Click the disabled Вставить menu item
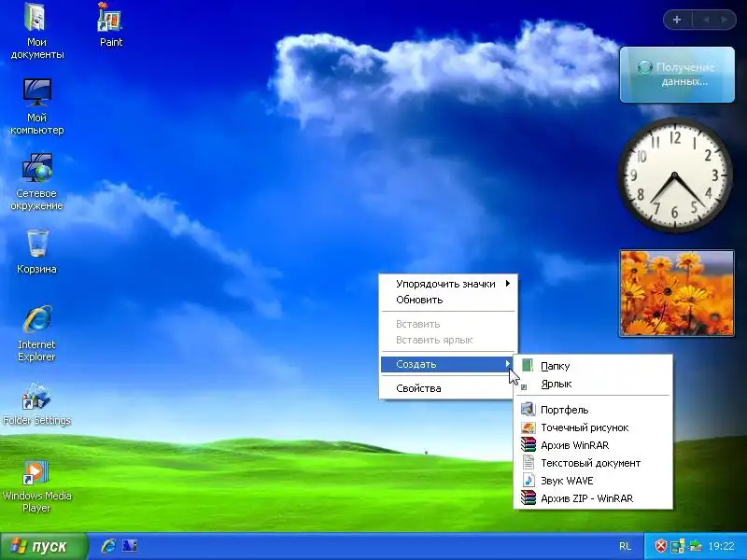Viewport: 747px width, 560px height. point(448,324)
